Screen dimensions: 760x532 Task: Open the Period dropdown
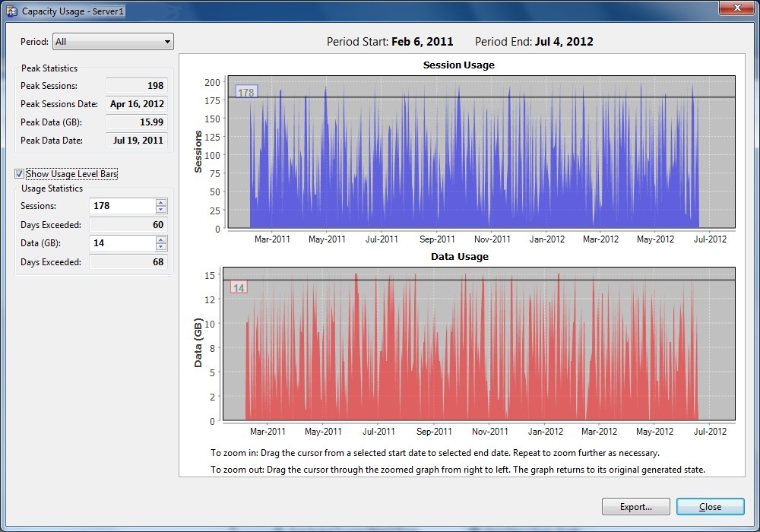coord(112,42)
